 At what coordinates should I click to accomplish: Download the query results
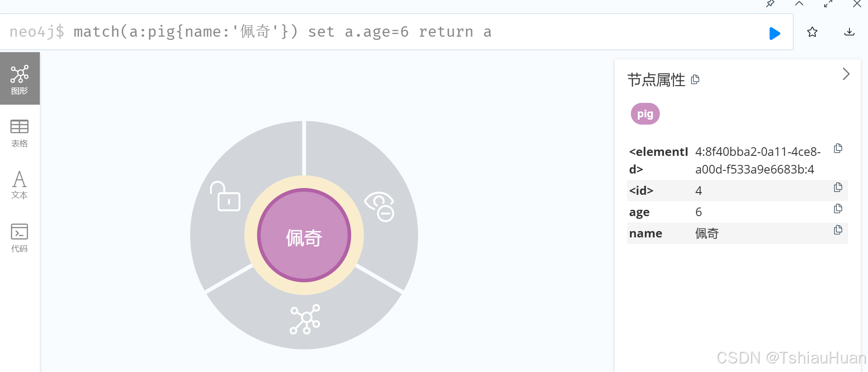849,32
